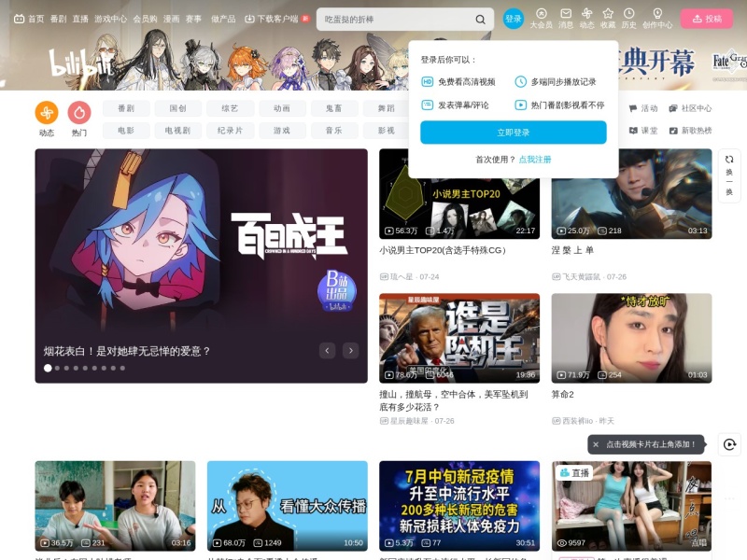The width and height of the screenshot is (747, 560).
Task: Select the 番剧 category pill
Action: click(x=126, y=108)
